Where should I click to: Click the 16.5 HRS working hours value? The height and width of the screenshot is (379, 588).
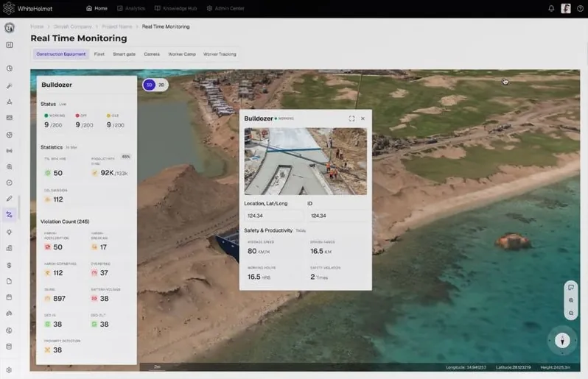[x=259, y=277]
